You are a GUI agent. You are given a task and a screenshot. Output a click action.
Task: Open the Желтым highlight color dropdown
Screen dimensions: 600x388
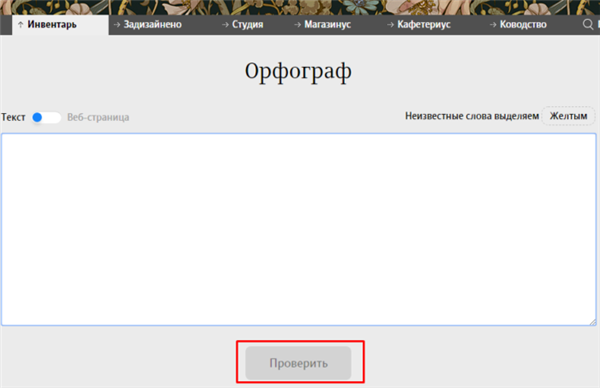tap(568, 116)
